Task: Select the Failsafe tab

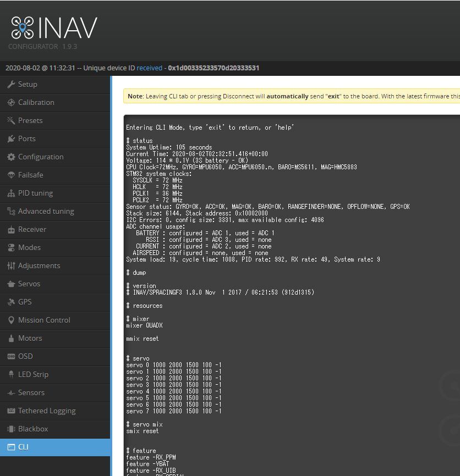Action: pyautogui.click(x=55, y=175)
